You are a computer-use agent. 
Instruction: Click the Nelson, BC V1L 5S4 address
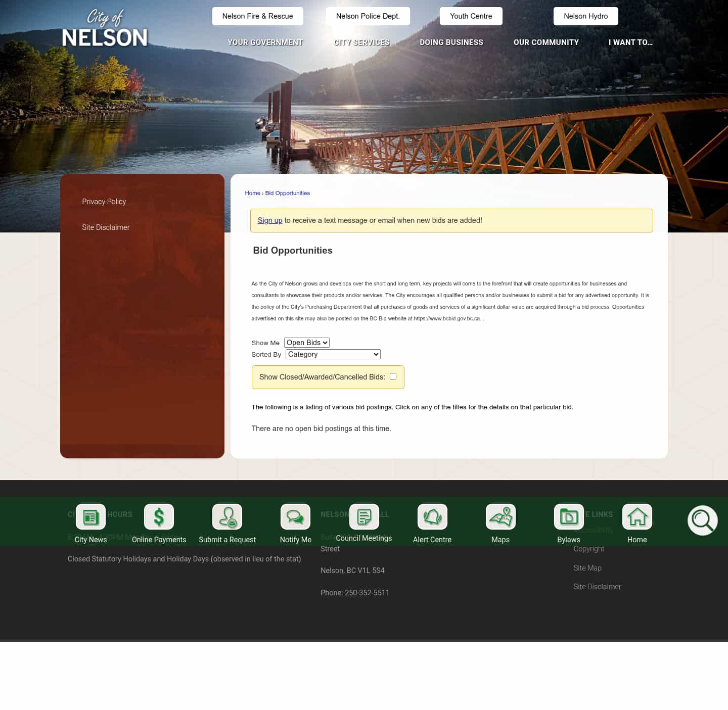tap(352, 571)
